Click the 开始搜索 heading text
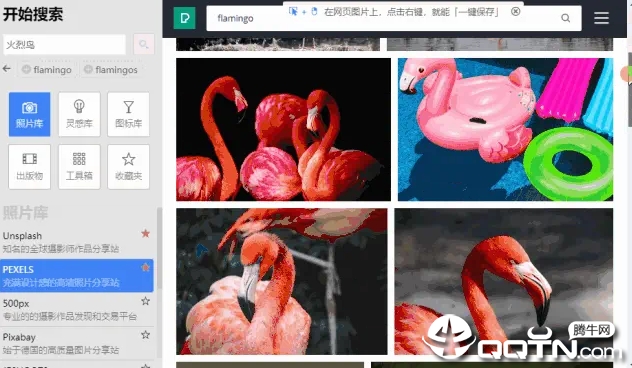This screenshot has height=368, width=632. [33, 14]
